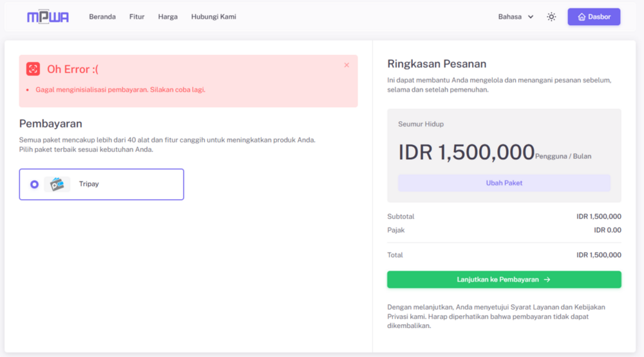Open the Dasbor button
644x357 pixels.
(594, 17)
